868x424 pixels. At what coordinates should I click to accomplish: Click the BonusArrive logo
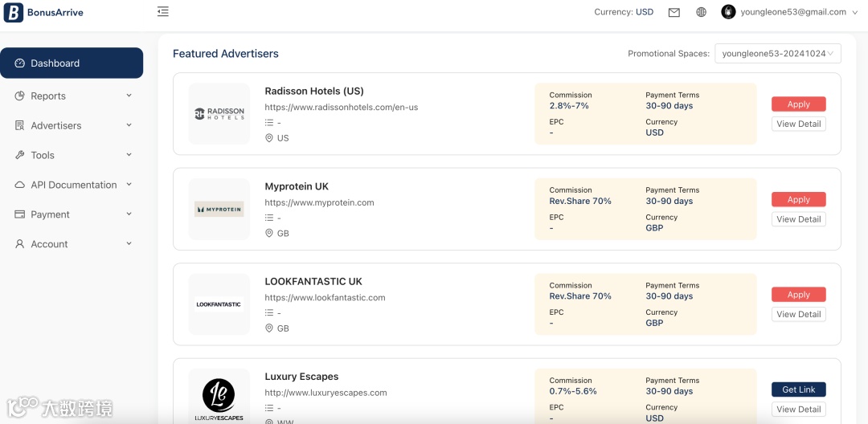[x=44, y=13]
